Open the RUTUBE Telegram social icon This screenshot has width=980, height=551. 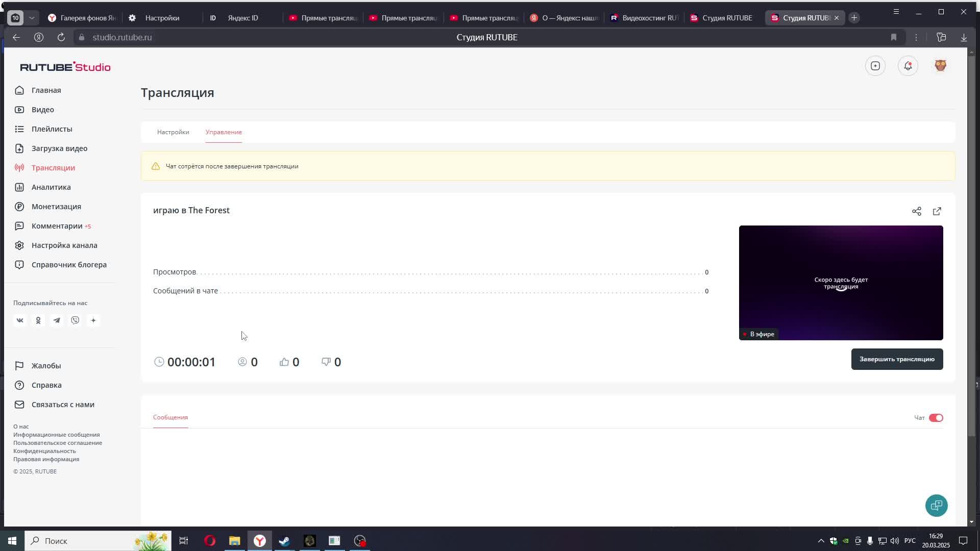[x=57, y=320]
